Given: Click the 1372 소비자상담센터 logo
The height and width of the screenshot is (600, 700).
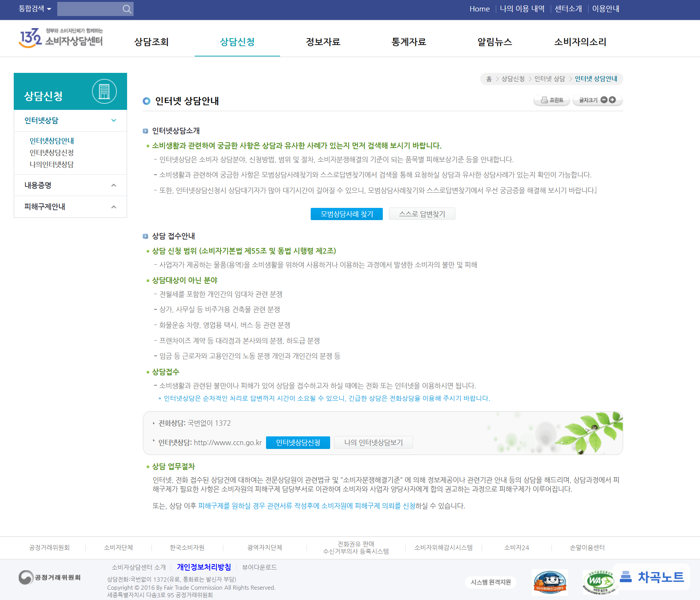Looking at the screenshot, I should coord(61,38).
